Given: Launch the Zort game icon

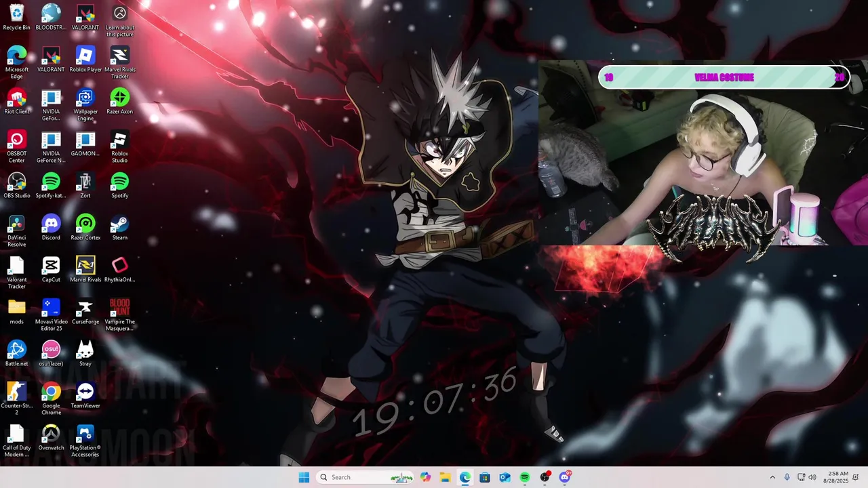Looking at the screenshot, I should [x=85, y=186].
